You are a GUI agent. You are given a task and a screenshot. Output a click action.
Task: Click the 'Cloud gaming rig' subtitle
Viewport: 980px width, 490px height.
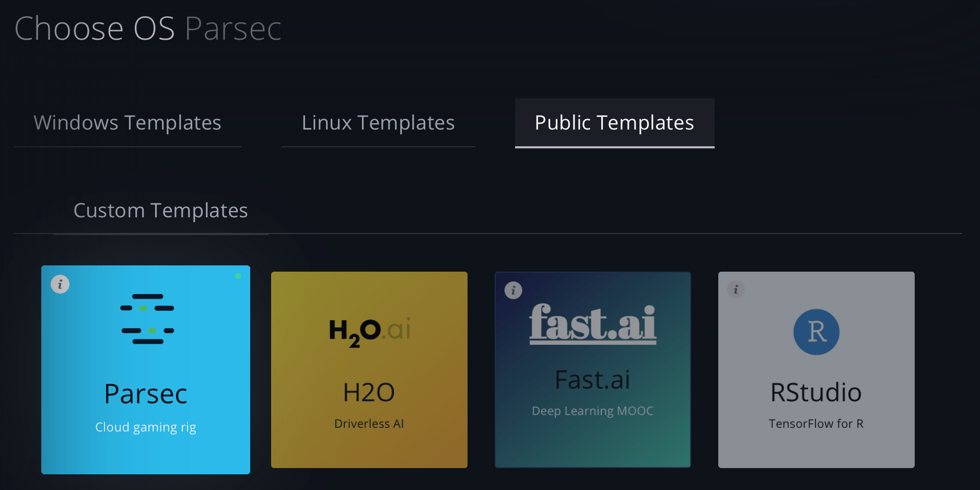click(x=146, y=427)
